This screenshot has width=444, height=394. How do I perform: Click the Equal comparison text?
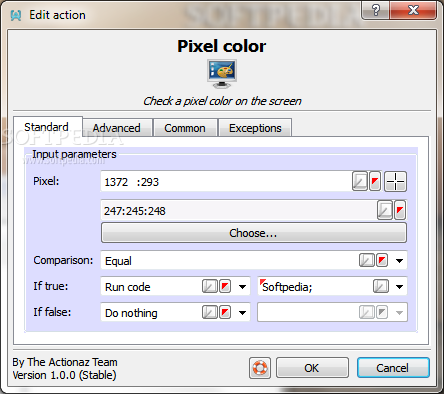pos(118,261)
